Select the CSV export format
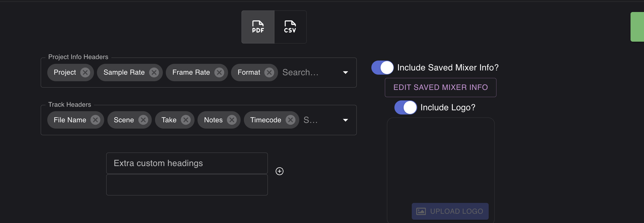Viewport: 644px width, 223px height. 290,27
